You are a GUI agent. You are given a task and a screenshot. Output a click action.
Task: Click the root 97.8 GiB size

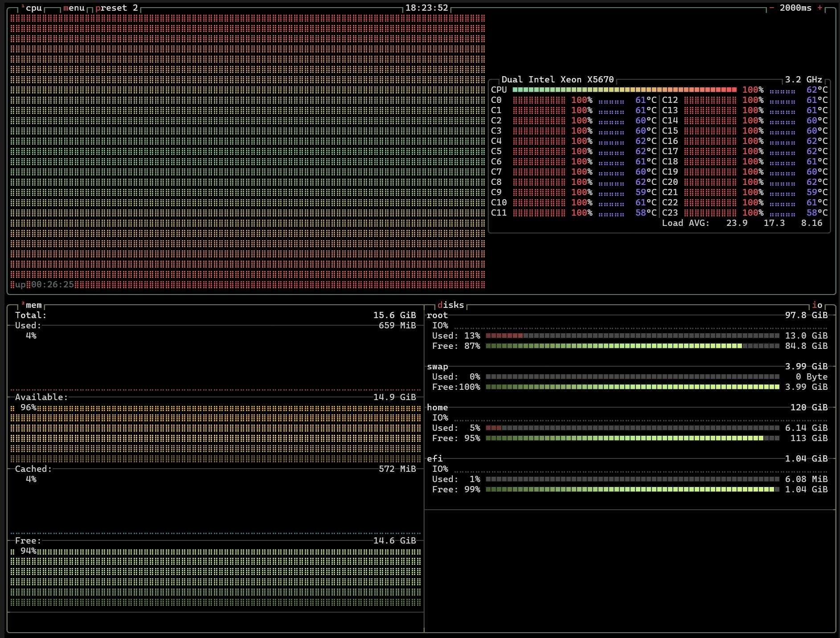coord(807,315)
